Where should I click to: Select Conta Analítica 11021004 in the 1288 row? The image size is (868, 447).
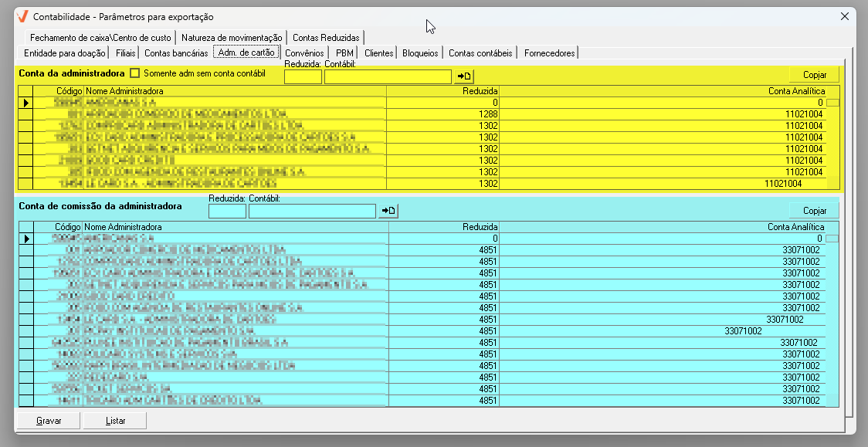click(663, 114)
